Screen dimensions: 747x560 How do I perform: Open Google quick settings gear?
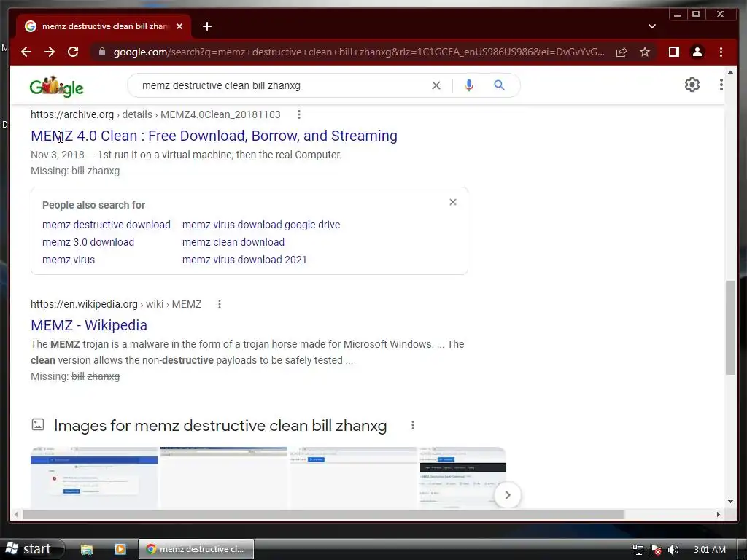click(x=692, y=85)
